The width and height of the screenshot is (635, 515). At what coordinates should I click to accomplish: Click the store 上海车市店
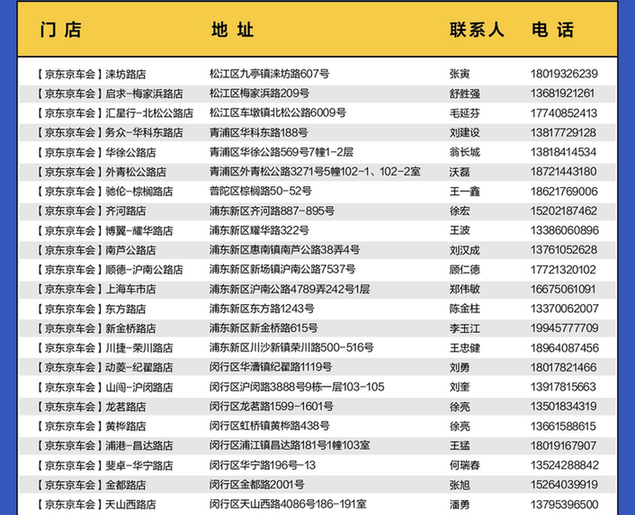click(131, 289)
